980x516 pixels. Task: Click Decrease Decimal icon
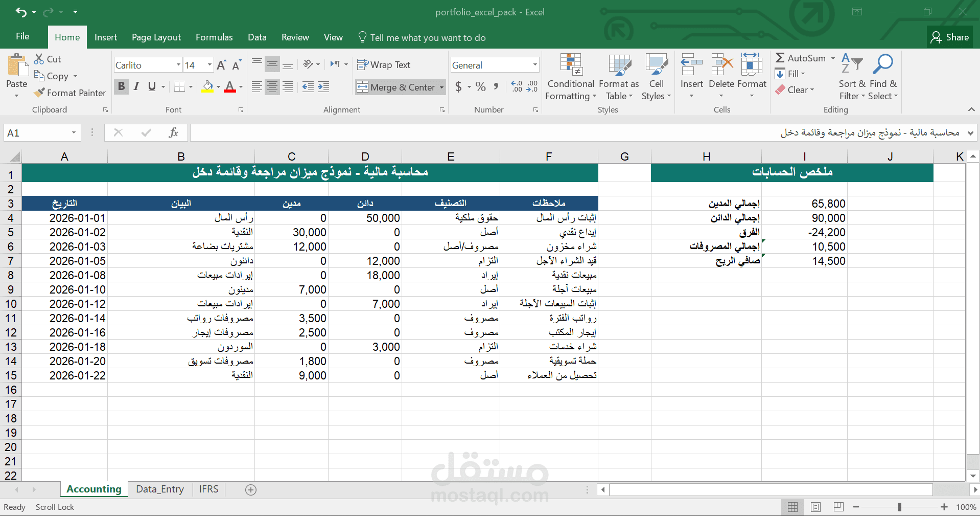532,86
